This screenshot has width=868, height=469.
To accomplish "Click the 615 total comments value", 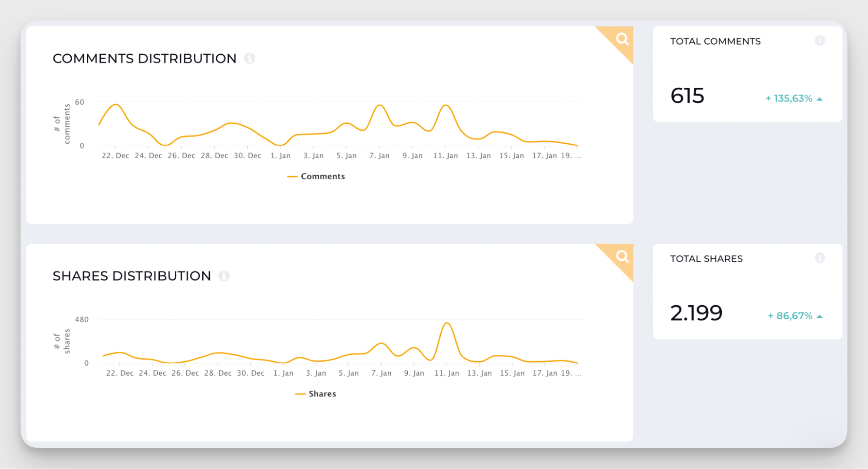I will coord(687,96).
